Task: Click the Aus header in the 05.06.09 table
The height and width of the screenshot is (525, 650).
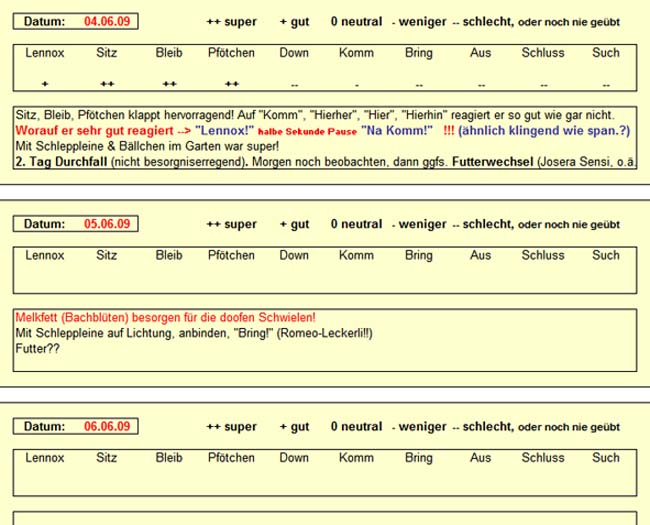Action: coord(480,255)
